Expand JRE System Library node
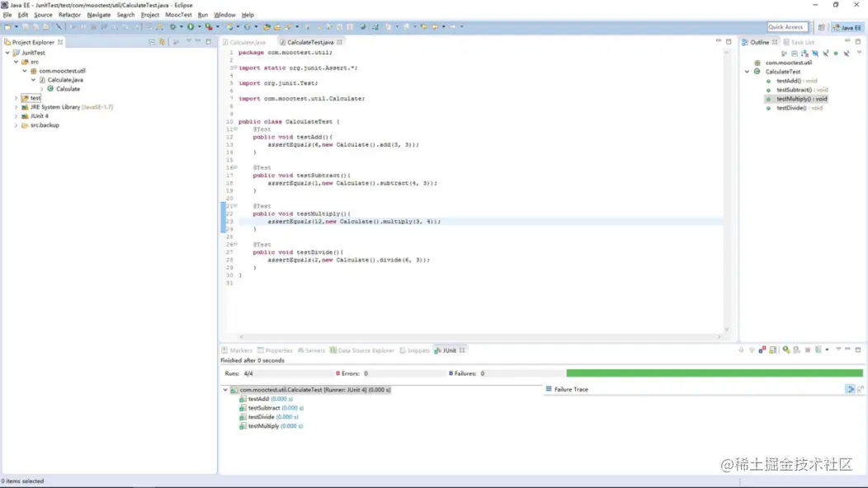Viewport: 868px width, 488px height. pos(16,107)
